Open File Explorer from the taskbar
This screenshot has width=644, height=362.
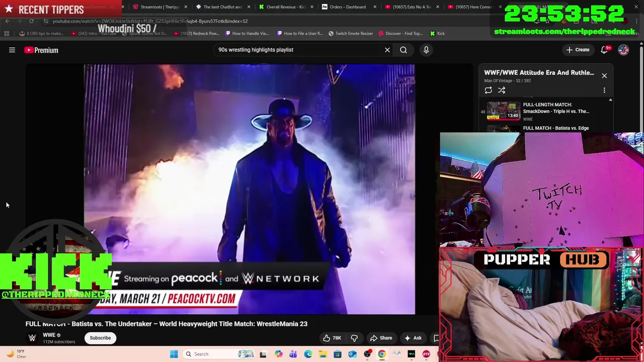point(323,354)
